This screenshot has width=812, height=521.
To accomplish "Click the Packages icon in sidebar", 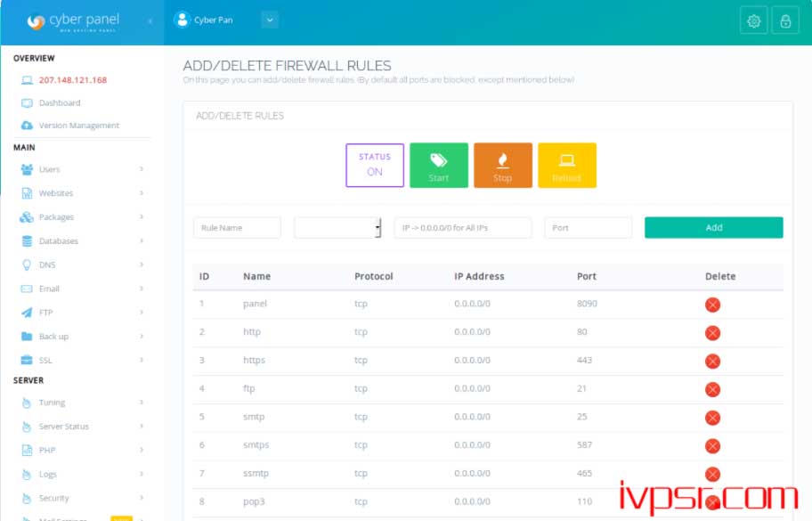I will (x=27, y=217).
